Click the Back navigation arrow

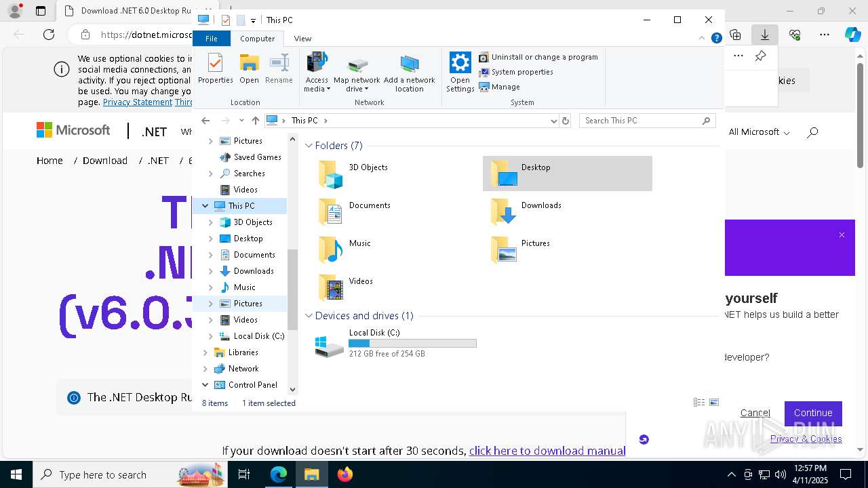pos(205,121)
